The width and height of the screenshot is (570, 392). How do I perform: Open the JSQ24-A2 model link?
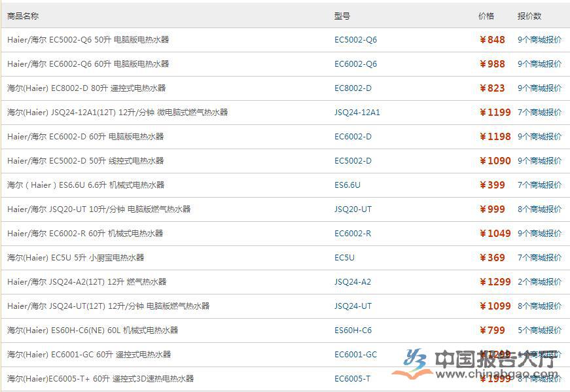(x=353, y=282)
